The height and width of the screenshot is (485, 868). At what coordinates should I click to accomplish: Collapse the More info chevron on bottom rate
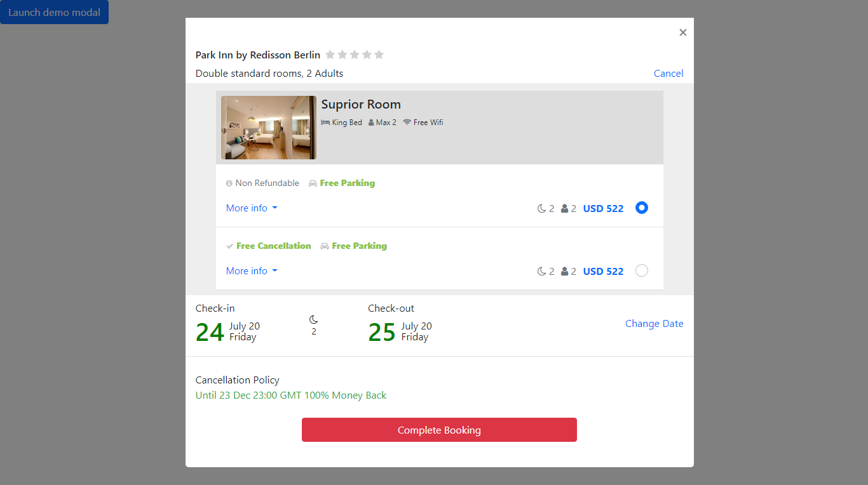point(275,270)
